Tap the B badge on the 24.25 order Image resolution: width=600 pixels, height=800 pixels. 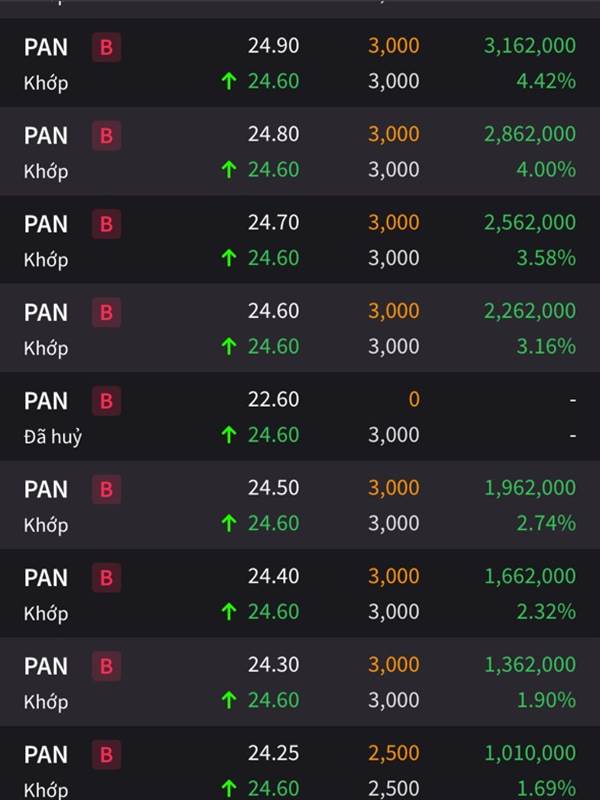click(107, 755)
